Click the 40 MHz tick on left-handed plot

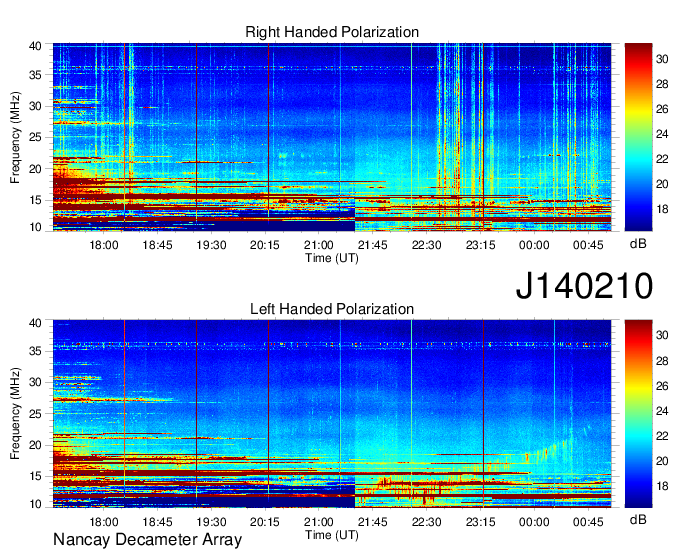click(x=35, y=323)
